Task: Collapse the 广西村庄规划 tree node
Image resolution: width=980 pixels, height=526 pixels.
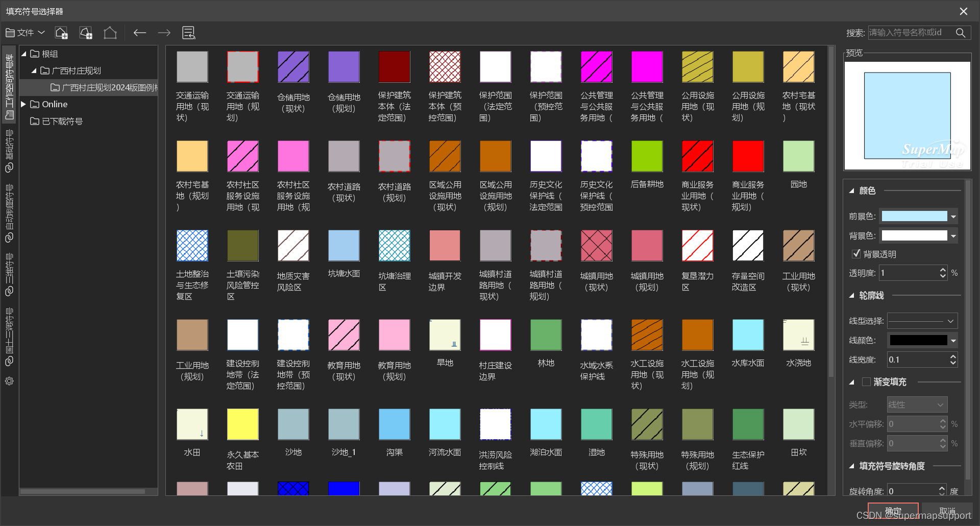Action: click(34, 70)
